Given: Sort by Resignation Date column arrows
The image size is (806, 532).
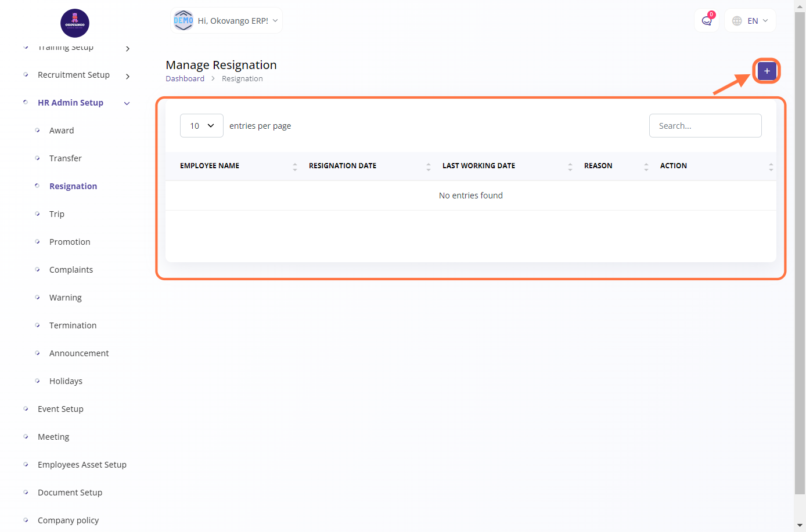Looking at the screenshot, I should (429, 167).
